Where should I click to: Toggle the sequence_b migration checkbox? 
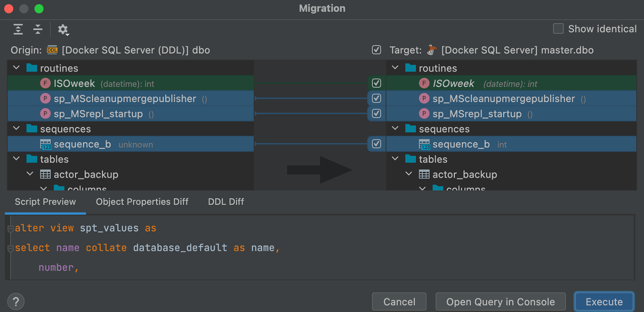pos(376,144)
